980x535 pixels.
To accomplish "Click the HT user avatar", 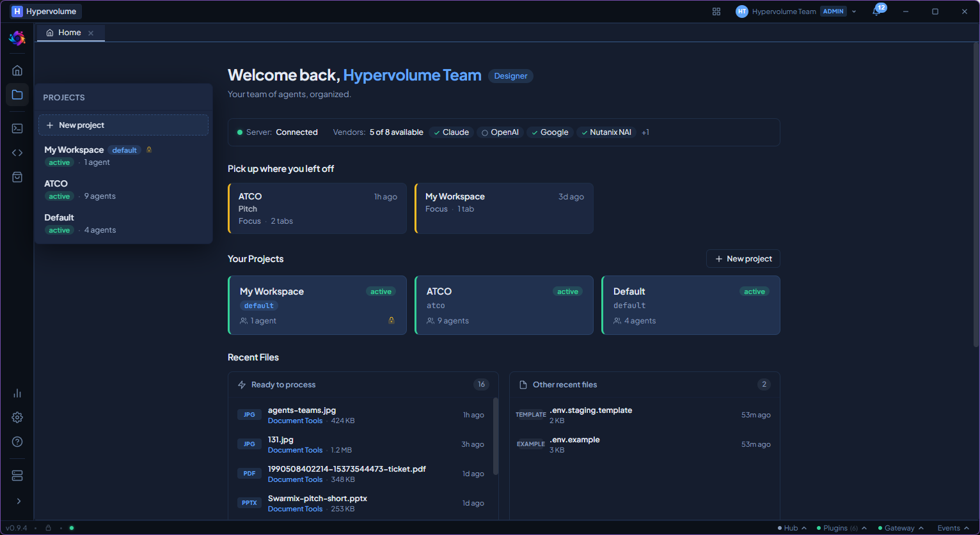I will pos(742,12).
